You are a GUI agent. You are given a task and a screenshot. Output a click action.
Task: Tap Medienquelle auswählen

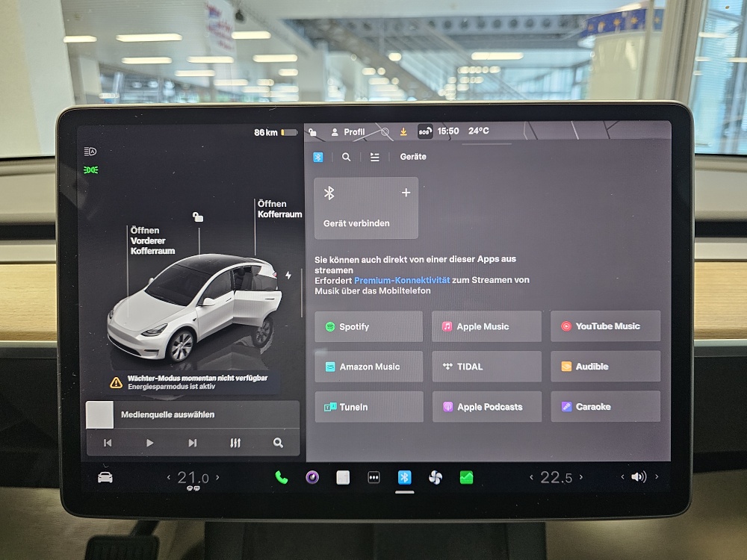click(x=167, y=414)
